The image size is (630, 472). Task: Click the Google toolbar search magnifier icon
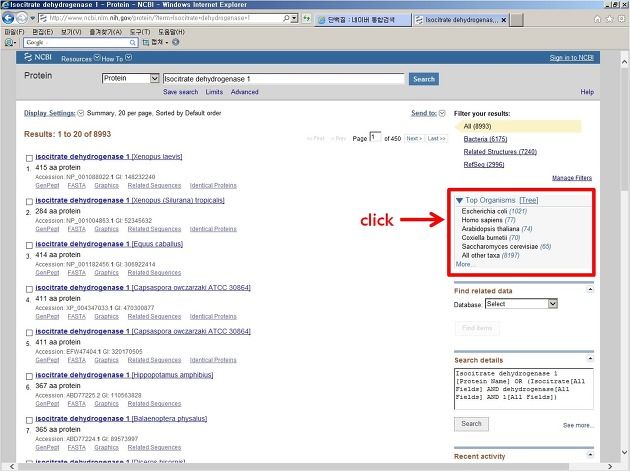point(132,43)
